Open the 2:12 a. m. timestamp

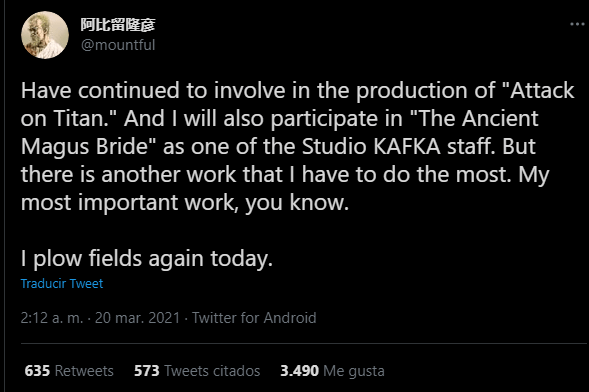(52, 318)
